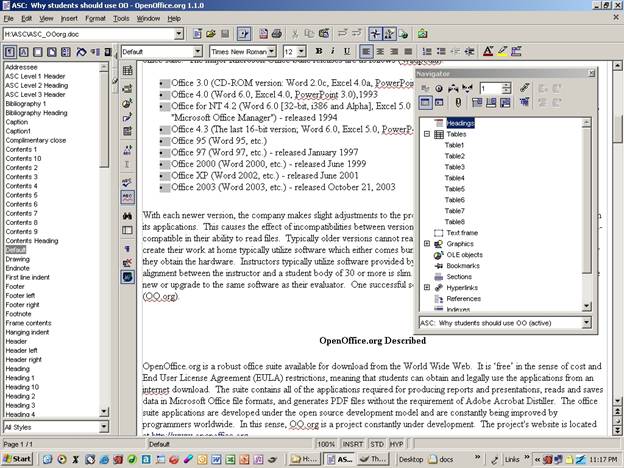Toggle numbered list
The width and height of the screenshot is (624, 468).
427,51
